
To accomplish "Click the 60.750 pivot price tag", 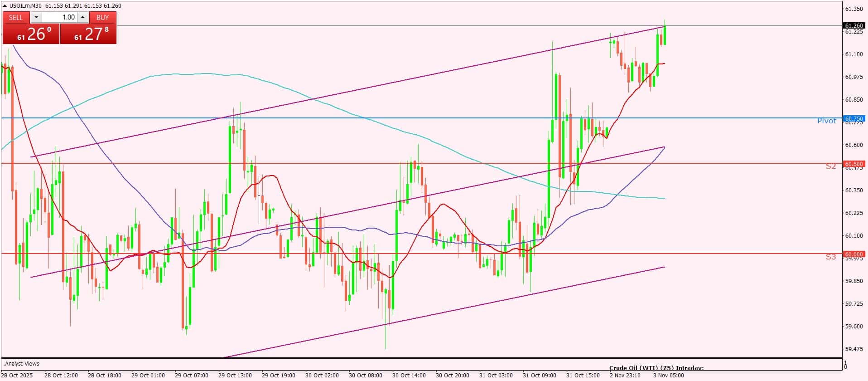I will 854,119.
